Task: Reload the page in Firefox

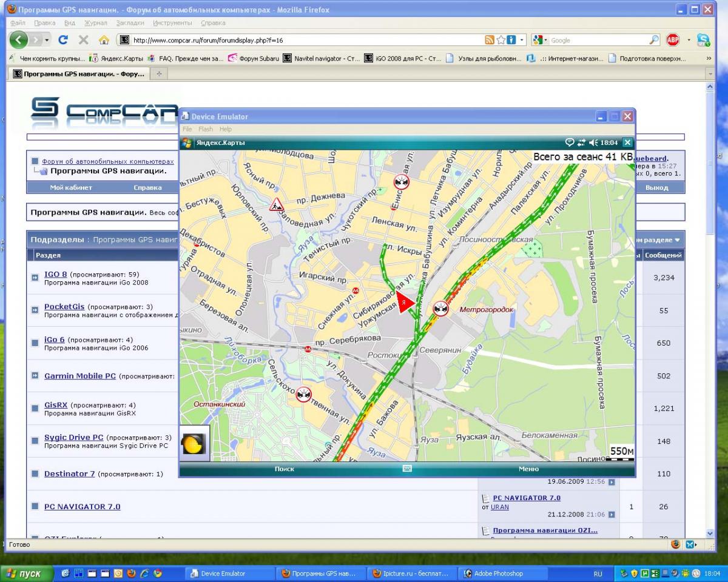Action: click(x=62, y=40)
